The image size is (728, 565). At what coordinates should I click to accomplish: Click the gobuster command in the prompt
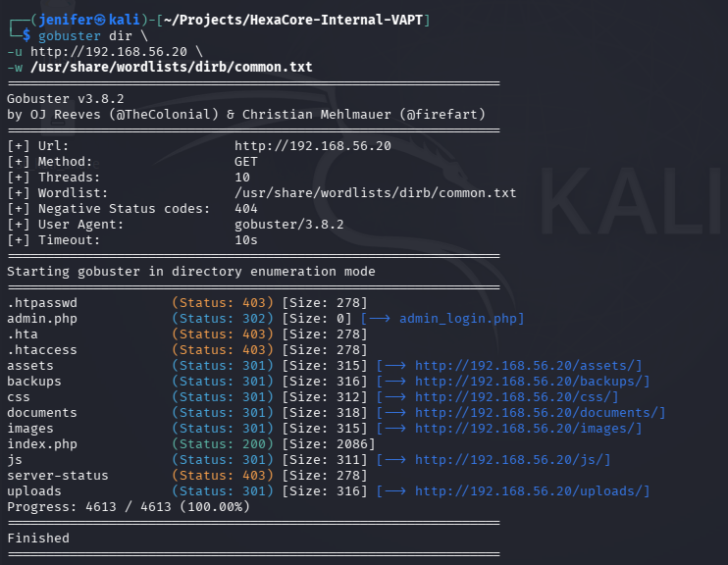70,35
